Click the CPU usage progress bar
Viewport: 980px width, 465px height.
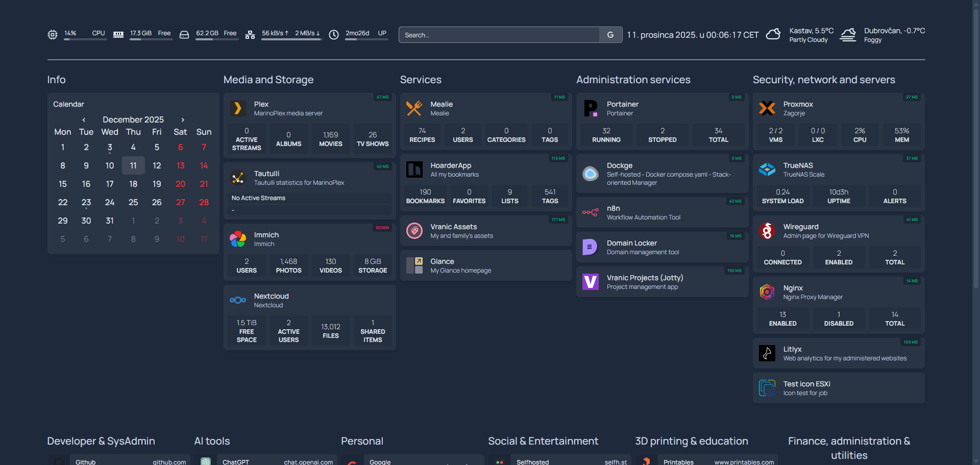pos(85,39)
